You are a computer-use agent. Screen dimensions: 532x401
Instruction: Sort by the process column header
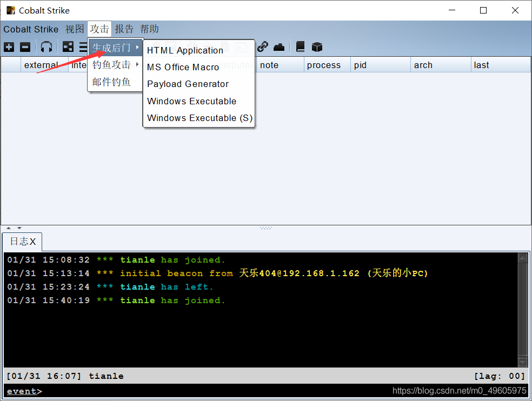click(x=328, y=65)
